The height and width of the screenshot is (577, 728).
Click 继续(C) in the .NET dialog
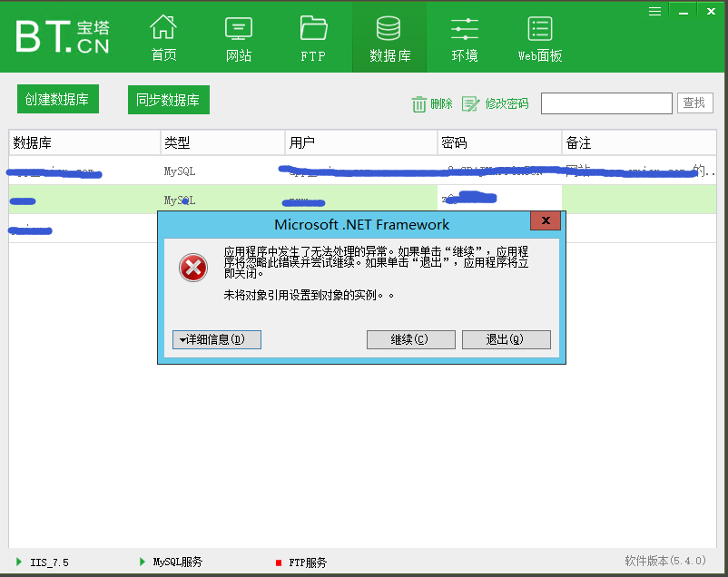(x=410, y=339)
